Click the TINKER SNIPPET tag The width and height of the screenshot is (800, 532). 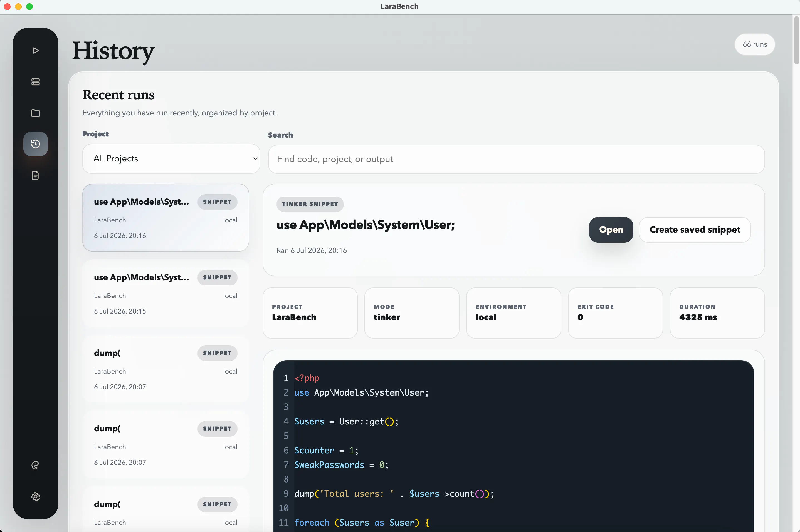[x=310, y=204]
